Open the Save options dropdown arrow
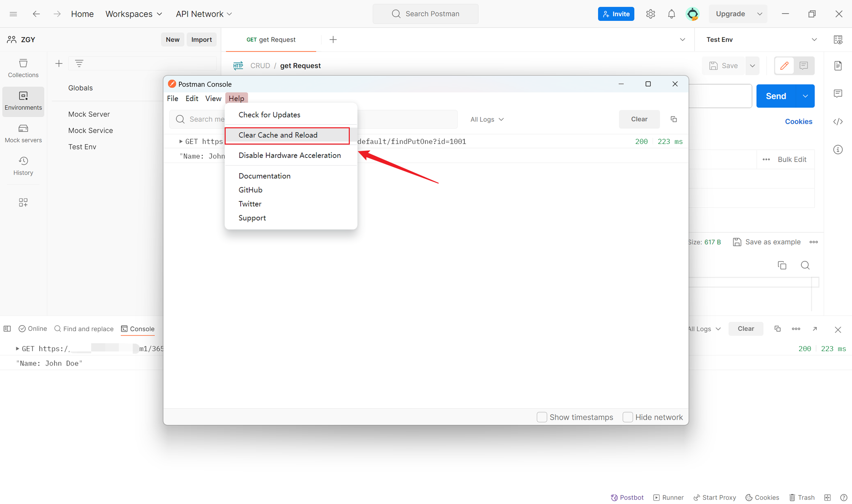 pos(752,66)
